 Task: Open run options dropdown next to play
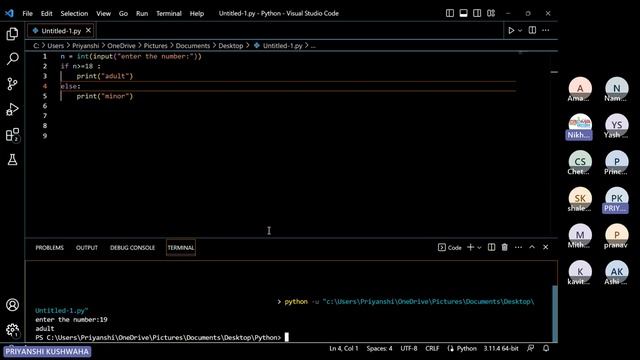pos(520,31)
